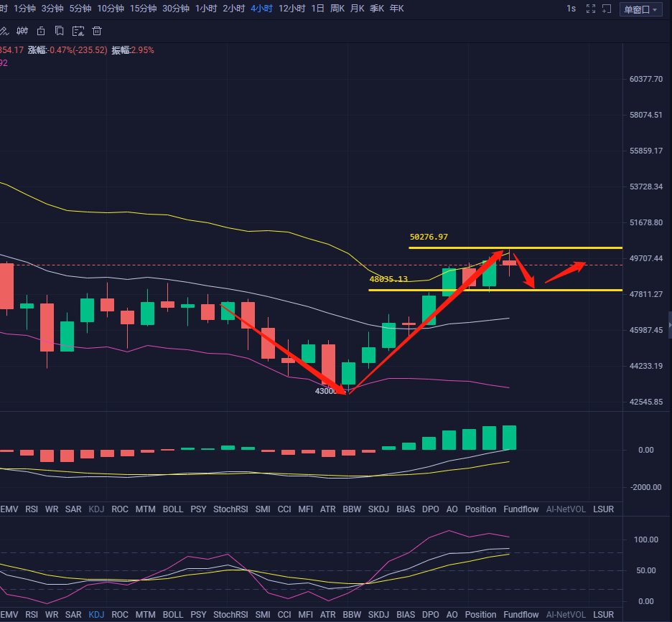Select Fundflow in the bottom indicator row

click(x=521, y=615)
